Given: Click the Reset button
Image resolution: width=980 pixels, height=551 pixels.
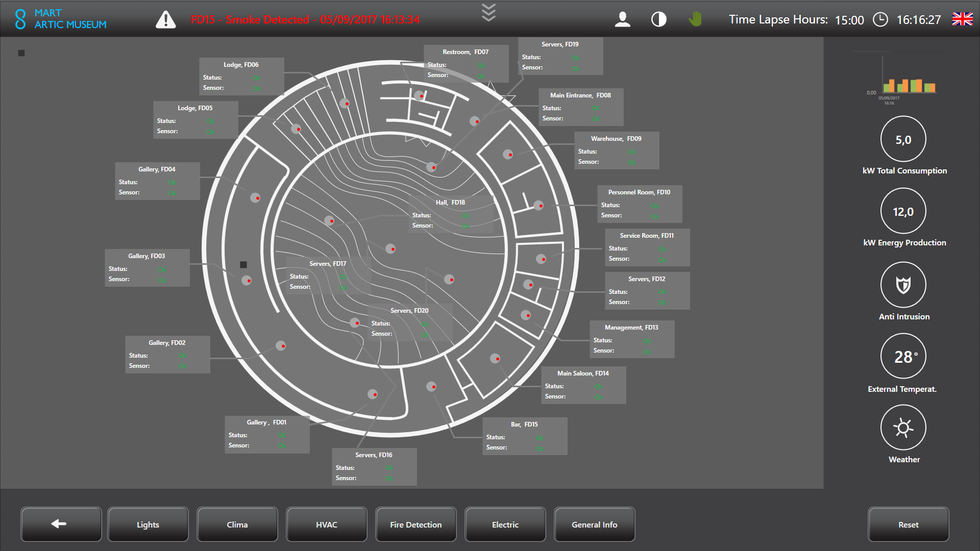Looking at the screenshot, I should [909, 524].
